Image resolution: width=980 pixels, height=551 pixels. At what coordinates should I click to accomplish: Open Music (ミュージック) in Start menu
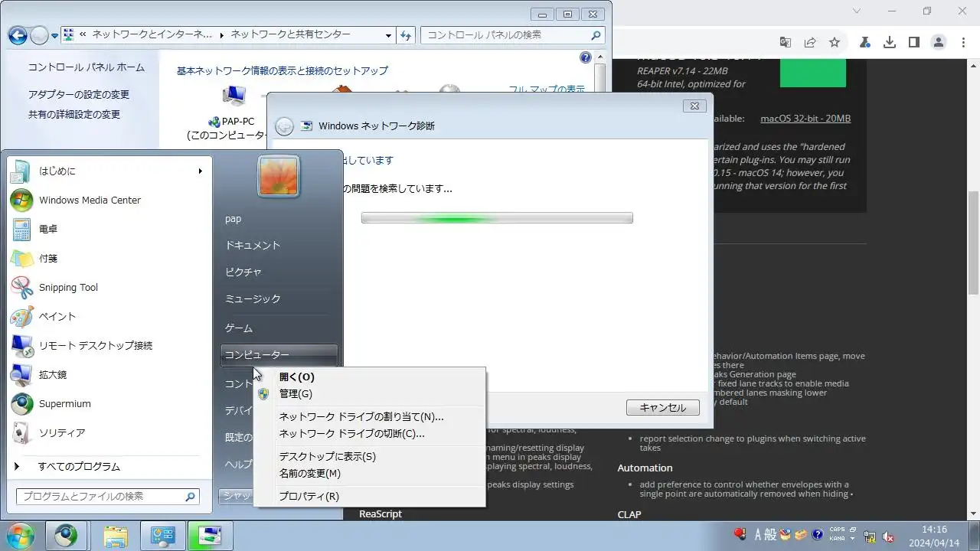[279, 298]
